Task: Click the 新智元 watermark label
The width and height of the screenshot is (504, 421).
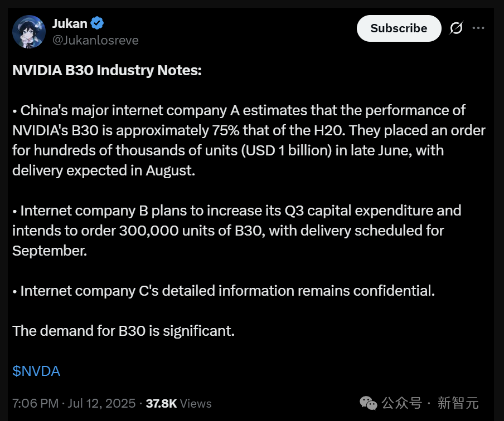Action: pyautogui.click(x=458, y=403)
